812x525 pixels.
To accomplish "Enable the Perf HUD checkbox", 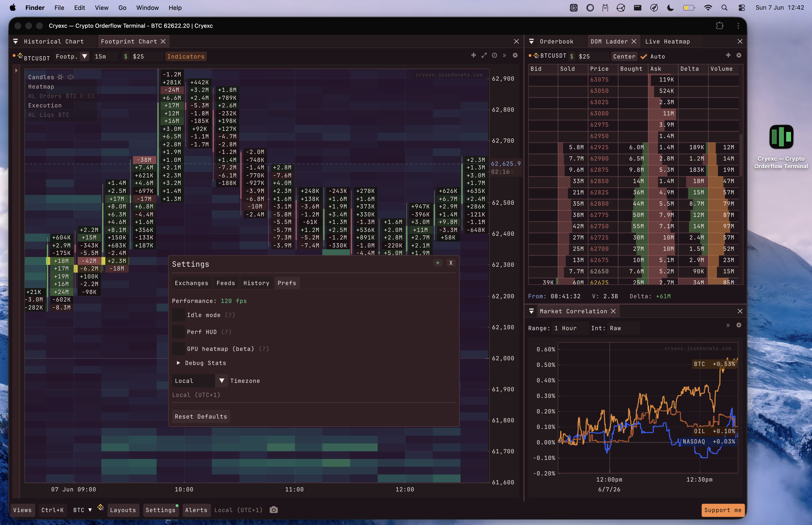I will pyautogui.click(x=179, y=332).
